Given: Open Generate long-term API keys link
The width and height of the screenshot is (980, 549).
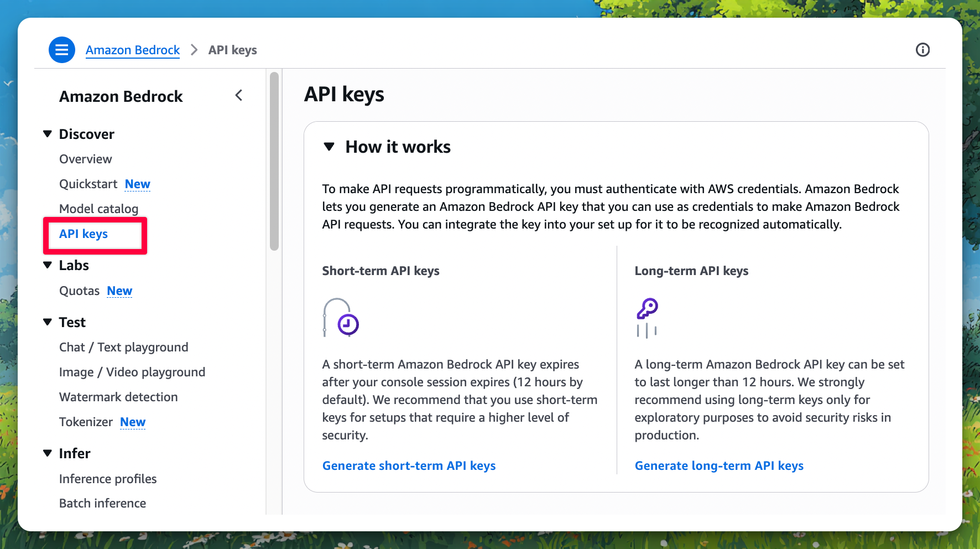Looking at the screenshot, I should (718, 465).
